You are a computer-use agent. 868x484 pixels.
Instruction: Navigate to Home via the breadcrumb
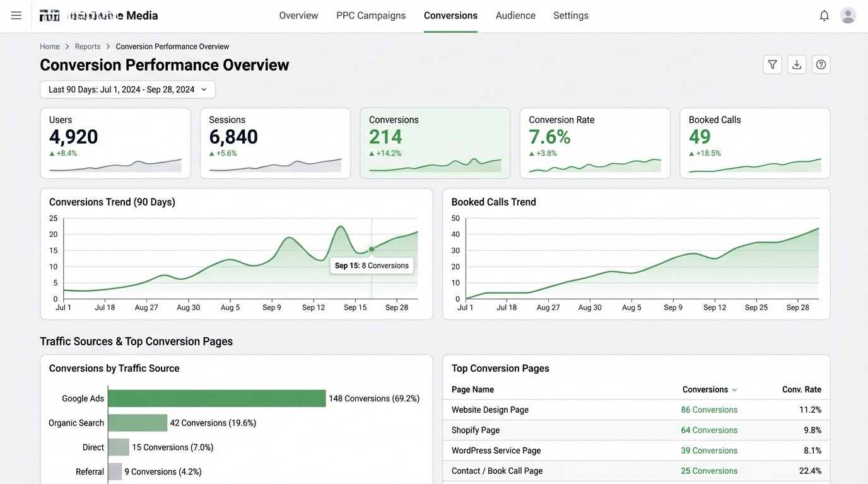pos(49,46)
